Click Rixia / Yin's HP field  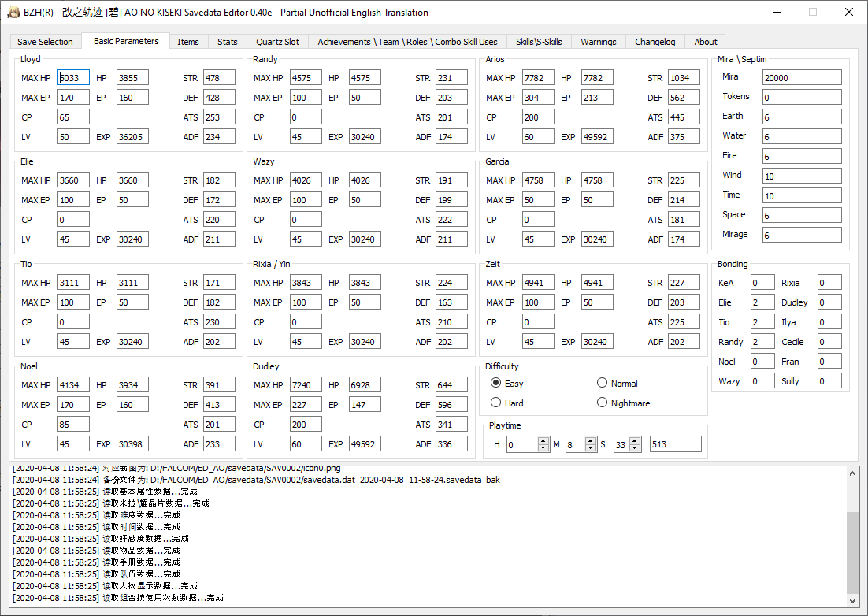click(x=365, y=283)
